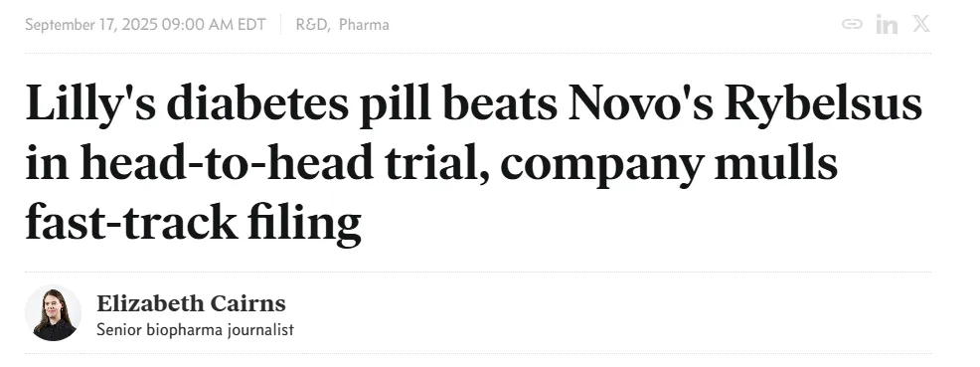Image resolution: width=980 pixels, height=367 pixels.
Task: Click 'fast-track filing' in the headline
Action: pos(193,223)
